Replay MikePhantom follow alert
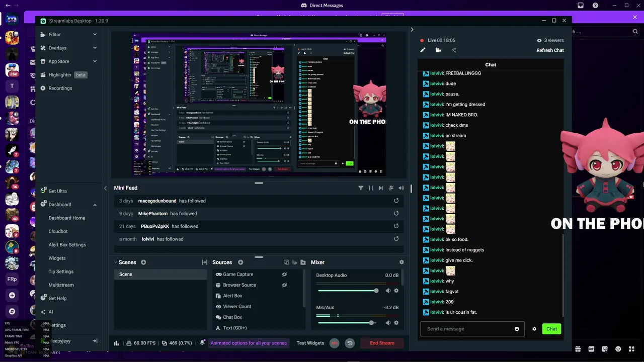The height and width of the screenshot is (362, 644). [396, 213]
